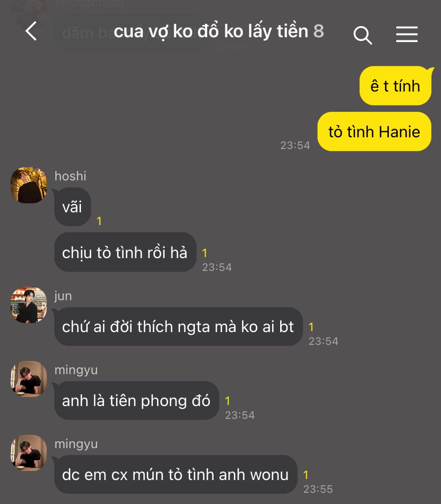Select the chat title 'cua vợ ko đổ ko lấy tiền'
The width and height of the screenshot is (441, 504).
pos(211,31)
